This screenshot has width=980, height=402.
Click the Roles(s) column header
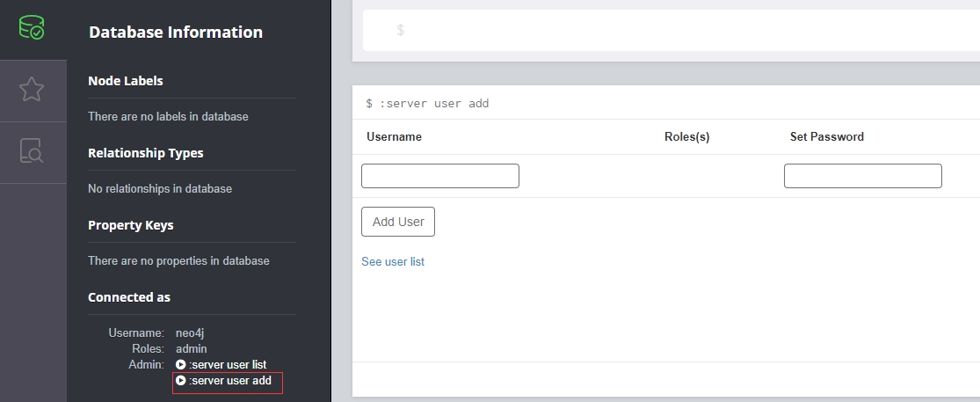686,136
